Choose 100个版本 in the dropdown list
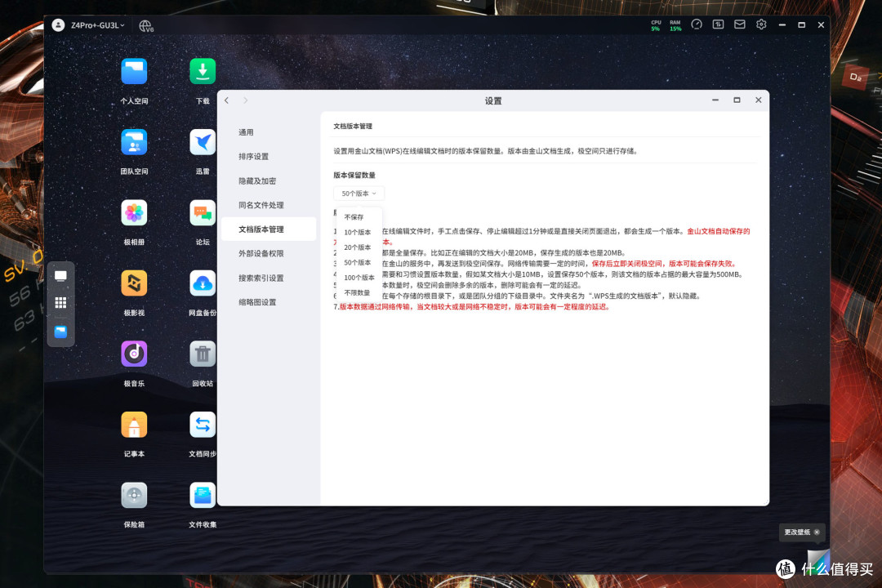 click(359, 278)
